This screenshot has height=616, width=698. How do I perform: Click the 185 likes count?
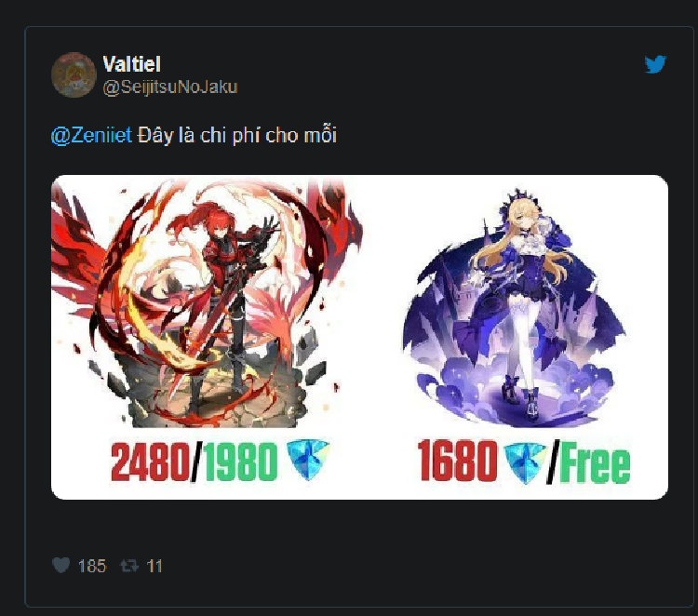pyautogui.click(x=92, y=566)
